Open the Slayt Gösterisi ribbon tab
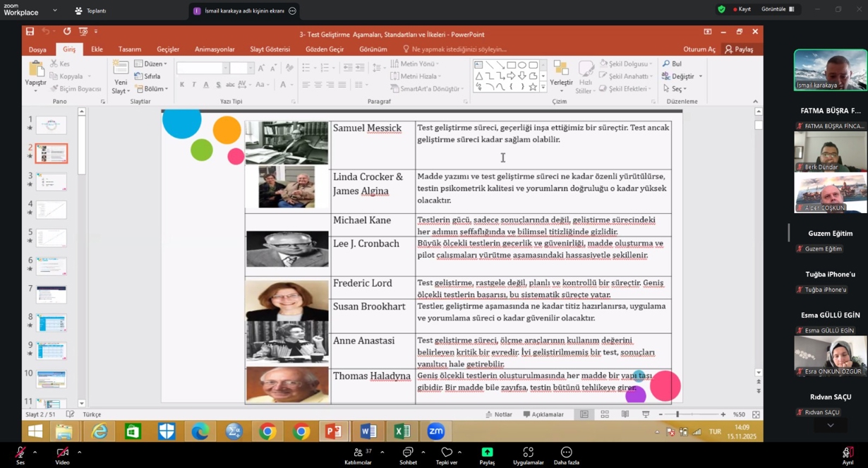 [270, 49]
